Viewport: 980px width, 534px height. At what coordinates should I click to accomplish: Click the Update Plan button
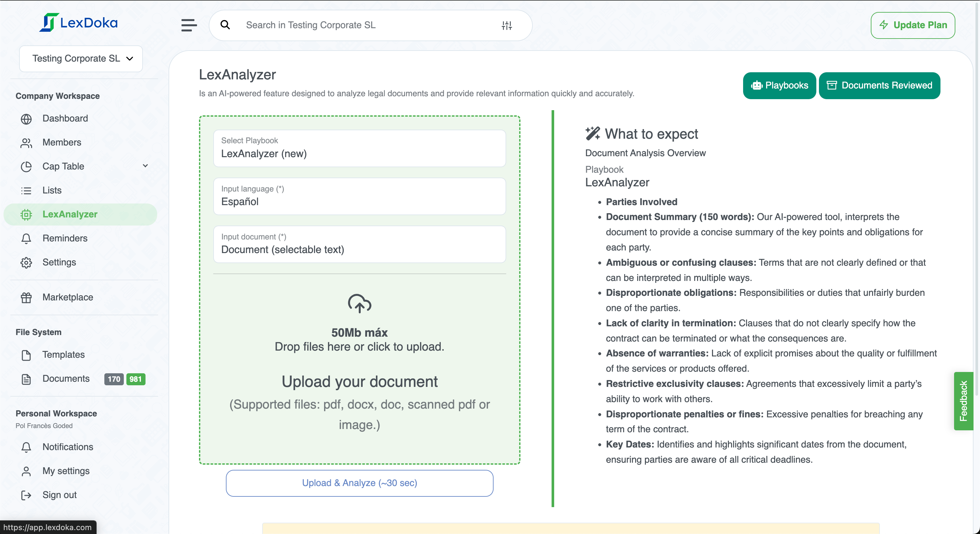[x=913, y=25]
